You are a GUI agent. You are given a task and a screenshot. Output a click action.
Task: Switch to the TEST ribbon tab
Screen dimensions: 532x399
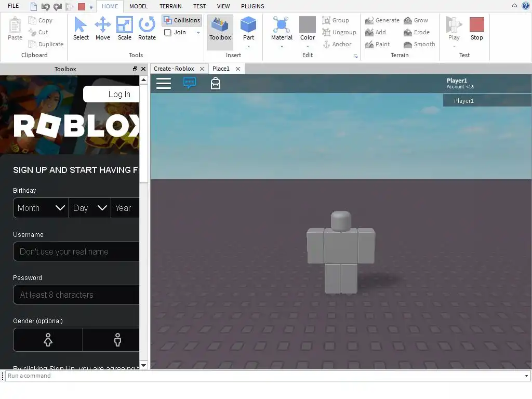point(199,6)
